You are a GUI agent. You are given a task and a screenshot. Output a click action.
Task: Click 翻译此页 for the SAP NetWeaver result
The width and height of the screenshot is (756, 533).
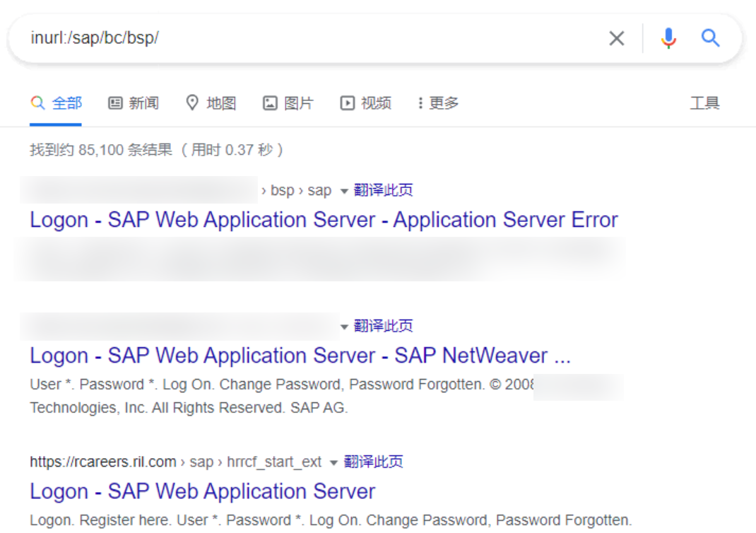coord(384,326)
